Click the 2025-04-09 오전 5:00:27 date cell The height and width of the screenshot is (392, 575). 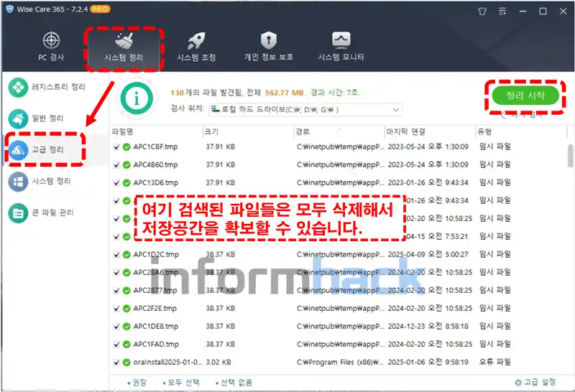pos(428,255)
